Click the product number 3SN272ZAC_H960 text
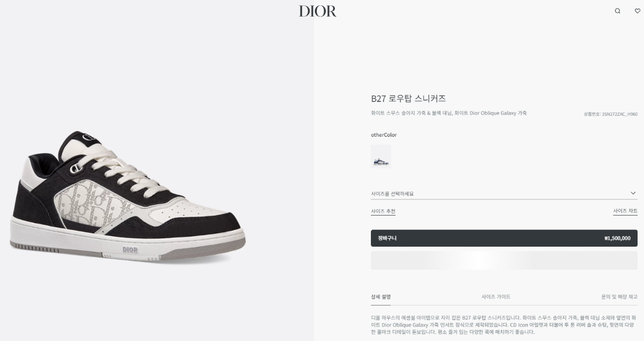 point(611,114)
